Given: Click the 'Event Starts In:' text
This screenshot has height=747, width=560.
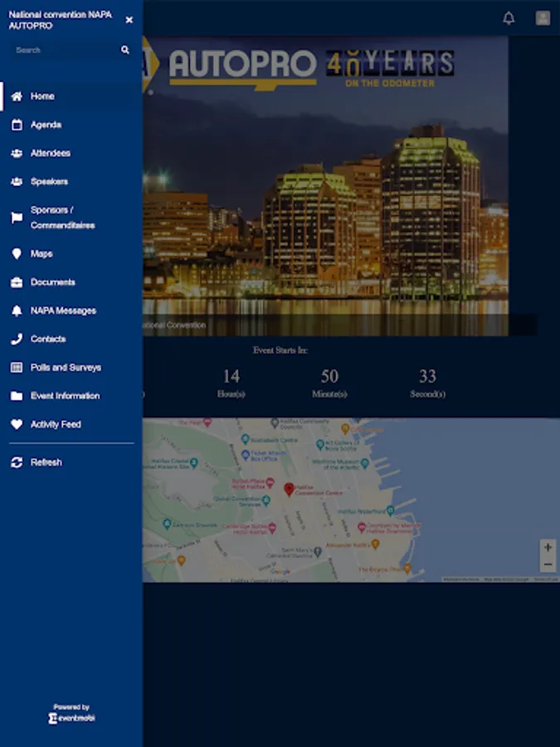Looking at the screenshot, I should point(280,350).
